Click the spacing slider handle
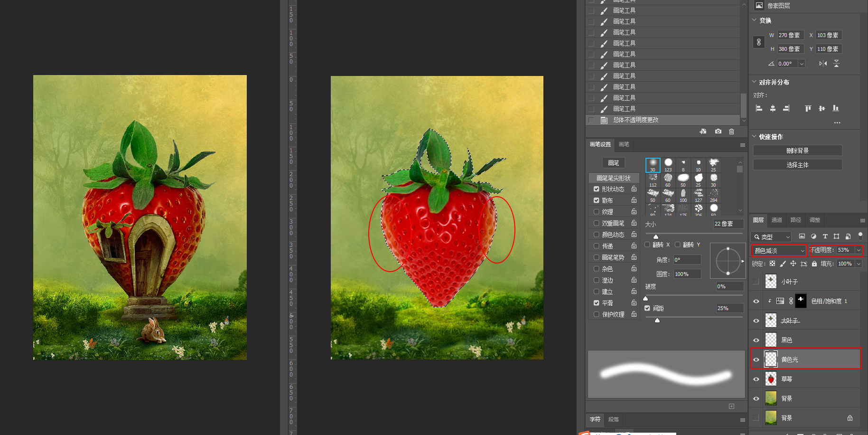This screenshot has width=868, height=435. 657,321
